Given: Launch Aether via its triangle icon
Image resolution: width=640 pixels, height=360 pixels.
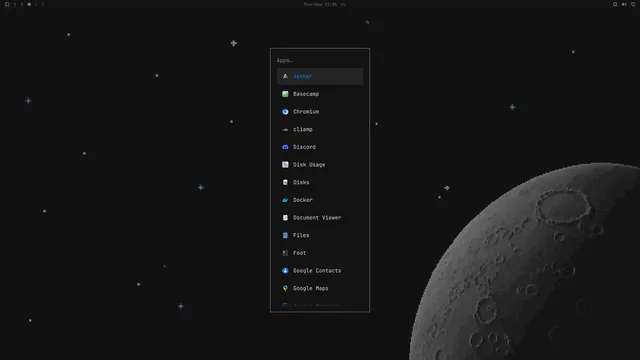Looking at the screenshot, I should (x=285, y=76).
